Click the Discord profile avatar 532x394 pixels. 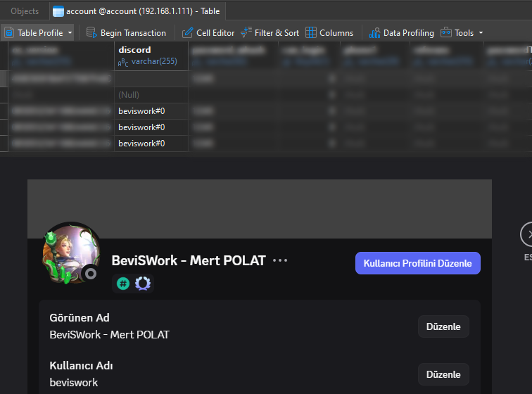point(71,253)
